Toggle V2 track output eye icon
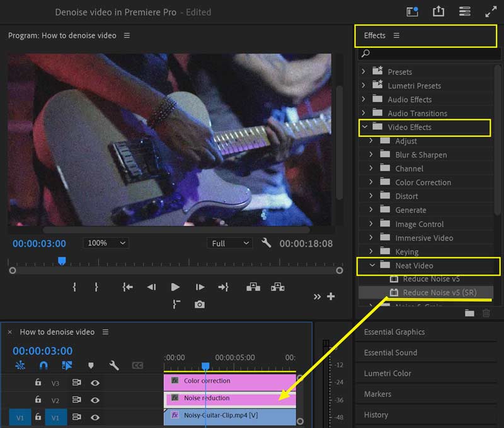Viewport: 504px width, 428px height. click(x=95, y=400)
